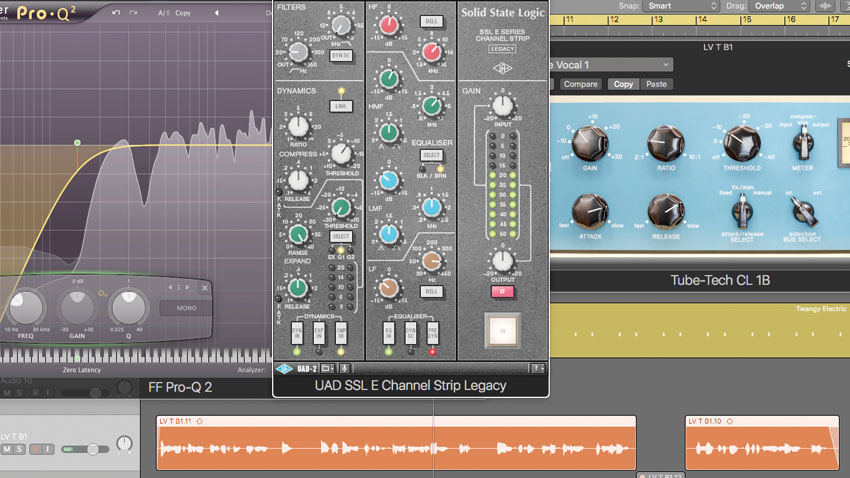The width and height of the screenshot is (850, 478).
Task: Click the Pro-Q 2 A/B switch
Action: (x=164, y=13)
